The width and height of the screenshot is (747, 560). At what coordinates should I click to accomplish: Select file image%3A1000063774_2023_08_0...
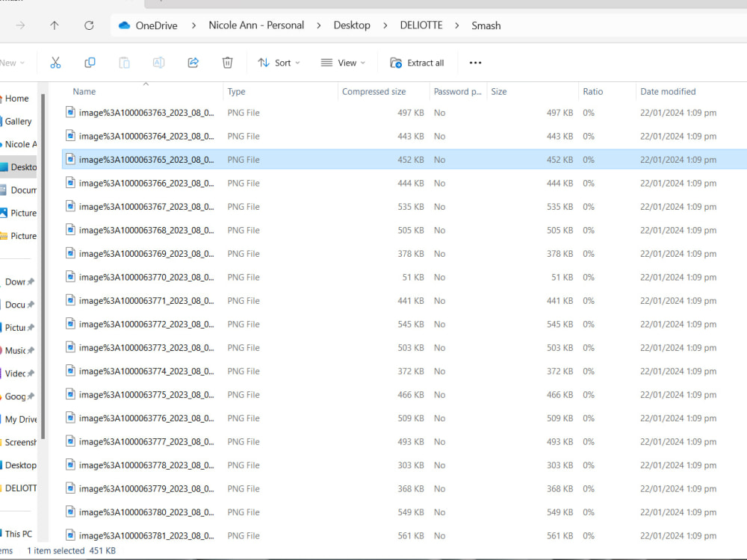tap(146, 371)
